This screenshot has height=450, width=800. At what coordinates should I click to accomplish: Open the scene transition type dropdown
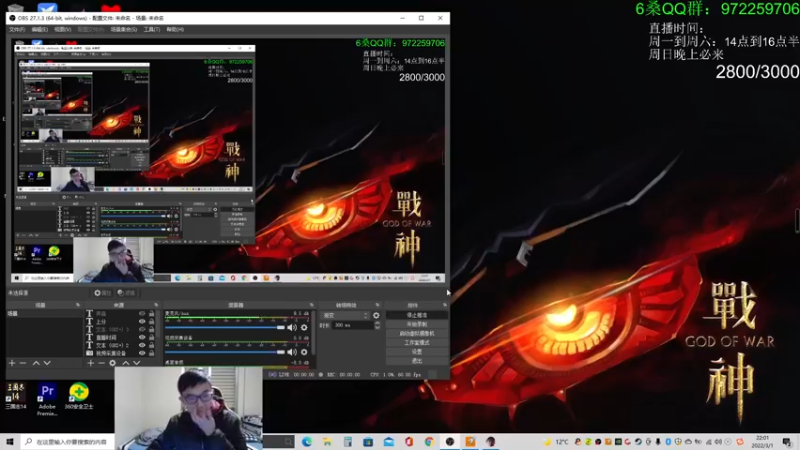coord(345,315)
